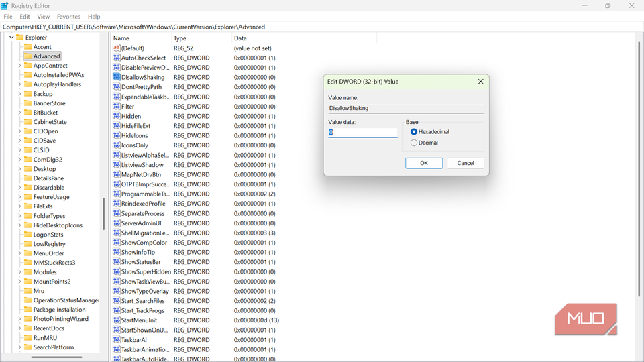The image size is (644, 362).
Task: Select the ShowTypeOverlay value name
Action: [145, 291]
